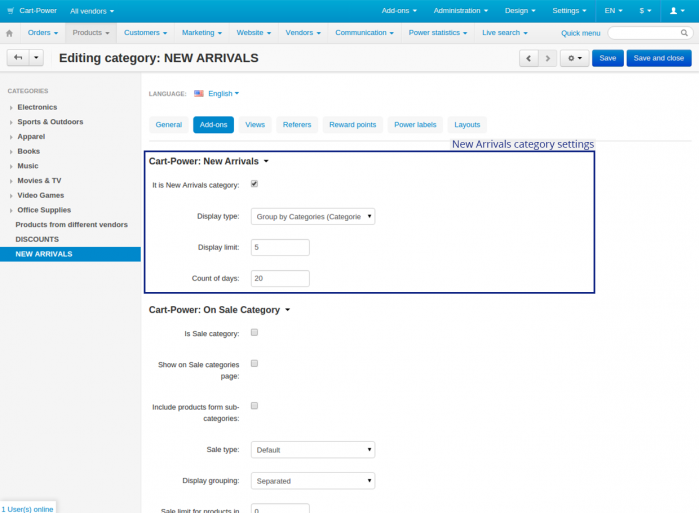Select Products from different vendors category
The height and width of the screenshot is (513, 700).
[x=70, y=225]
